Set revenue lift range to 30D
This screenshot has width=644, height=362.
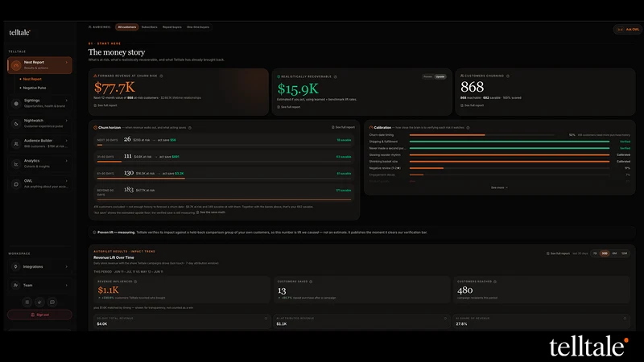605,253
